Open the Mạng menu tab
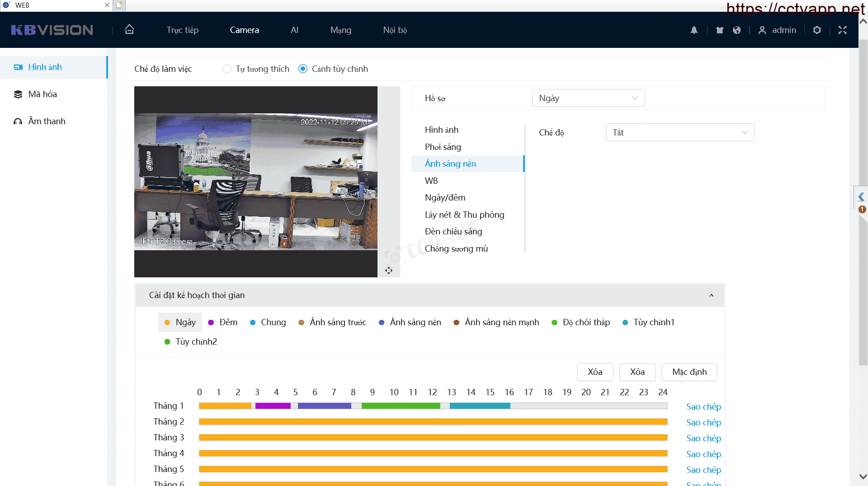Image resolution: width=868 pixels, height=486 pixels. 340,30
